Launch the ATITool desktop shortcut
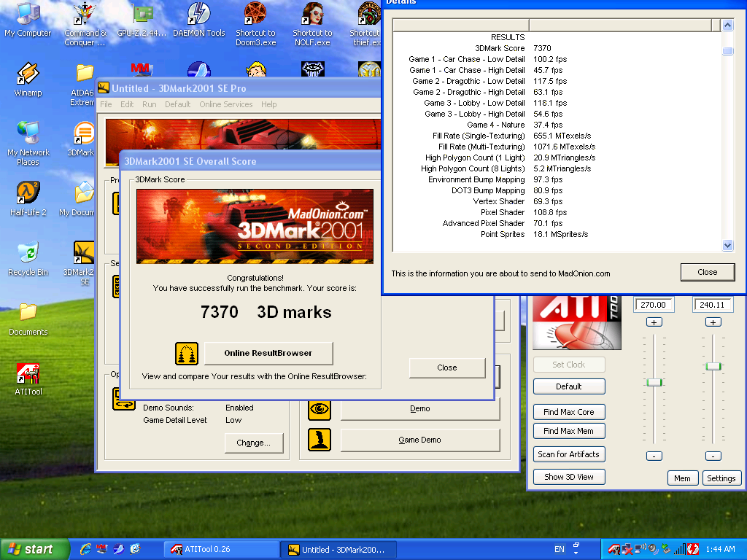This screenshot has width=747, height=560. (28, 379)
